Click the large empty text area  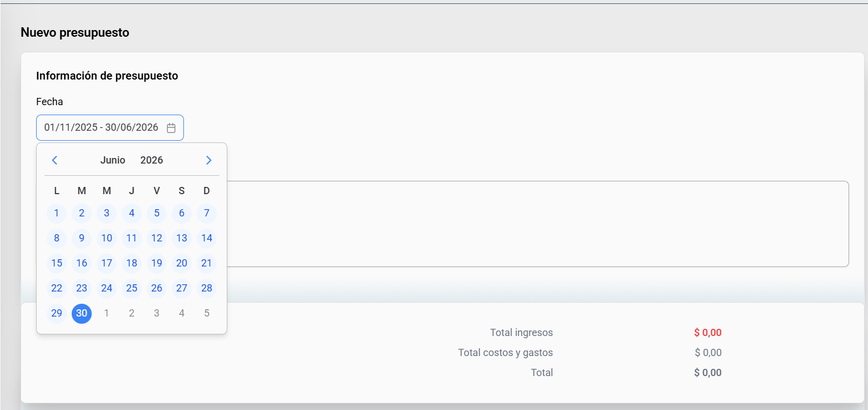click(x=533, y=224)
